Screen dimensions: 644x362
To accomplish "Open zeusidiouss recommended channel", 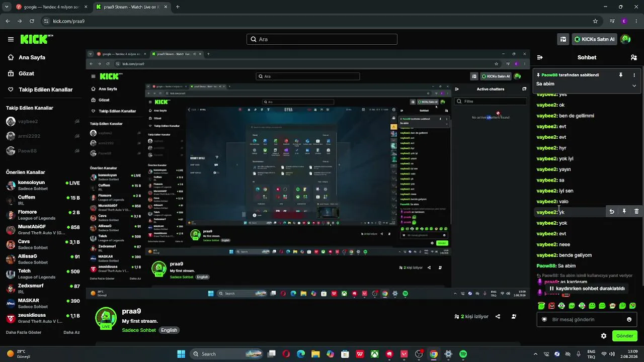I will [43, 318].
